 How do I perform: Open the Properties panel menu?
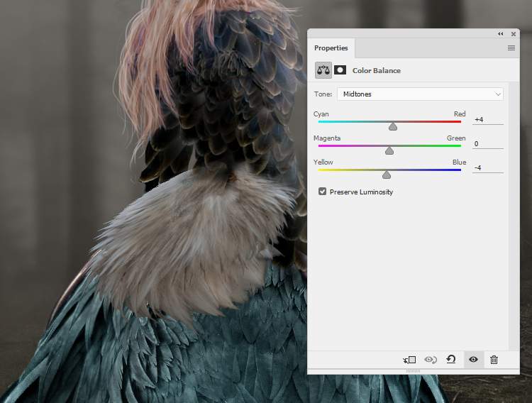coord(511,48)
